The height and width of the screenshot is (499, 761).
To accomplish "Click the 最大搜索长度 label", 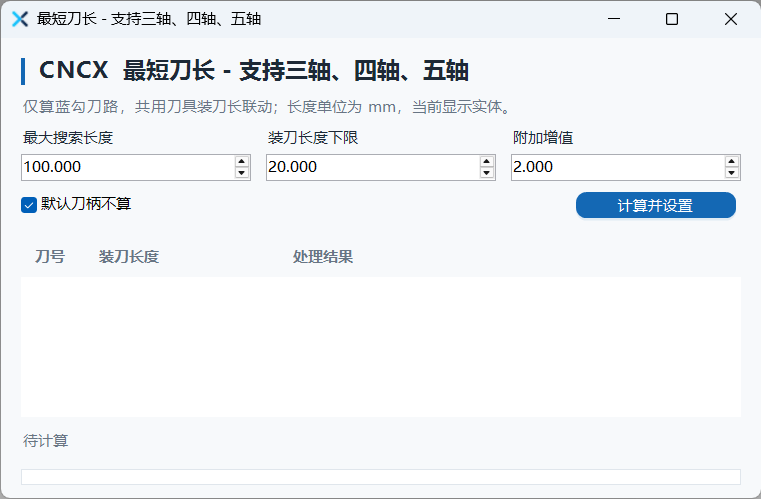I will point(68,138).
